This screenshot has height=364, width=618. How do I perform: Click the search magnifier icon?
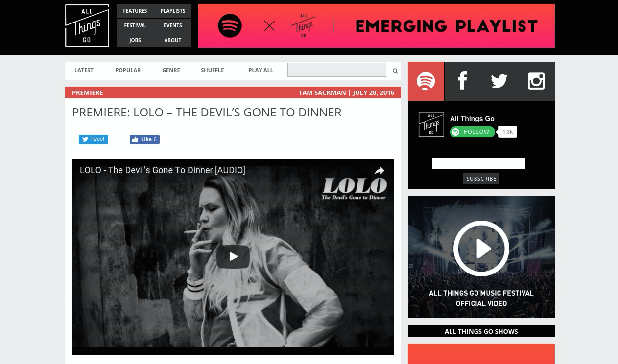click(395, 71)
